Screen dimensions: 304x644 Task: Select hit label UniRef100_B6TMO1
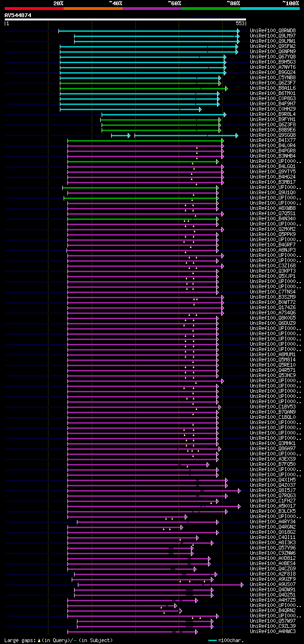273,93
